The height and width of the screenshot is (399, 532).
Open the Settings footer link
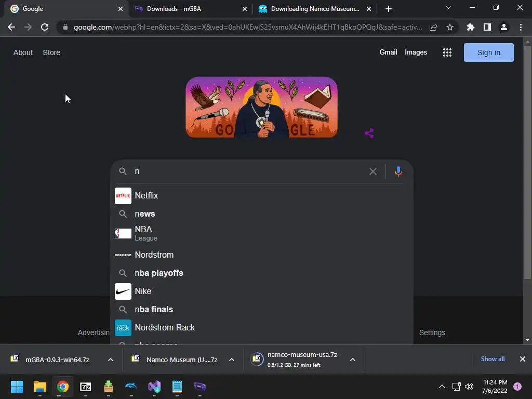(x=432, y=332)
